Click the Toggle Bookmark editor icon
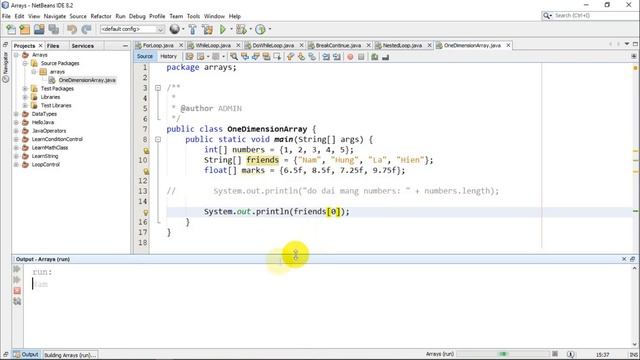 312,57
